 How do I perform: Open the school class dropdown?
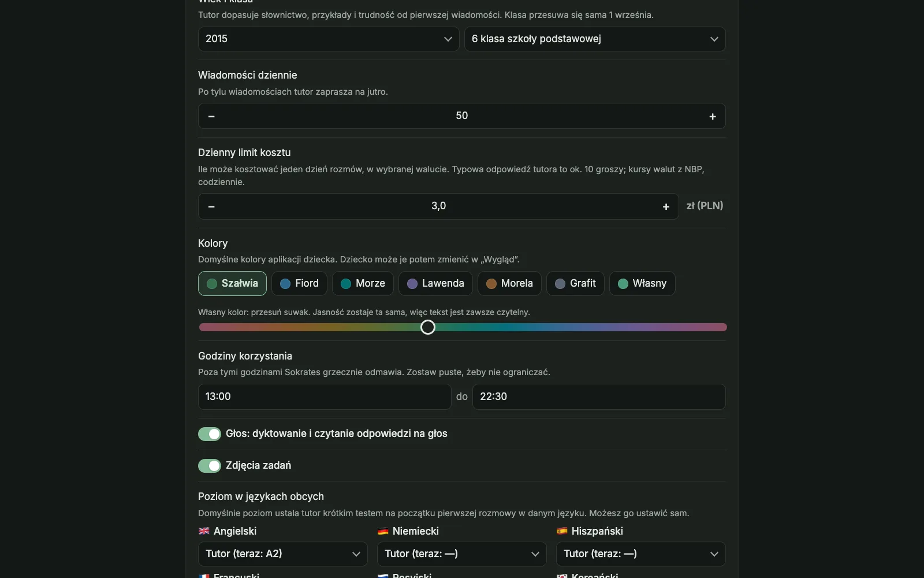tap(595, 39)
